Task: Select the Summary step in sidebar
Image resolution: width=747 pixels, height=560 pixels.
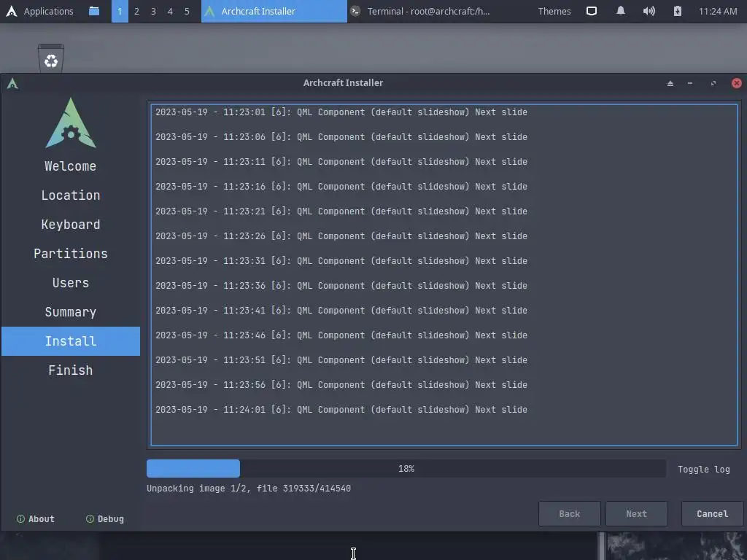Action: click(x=71, y=312)
